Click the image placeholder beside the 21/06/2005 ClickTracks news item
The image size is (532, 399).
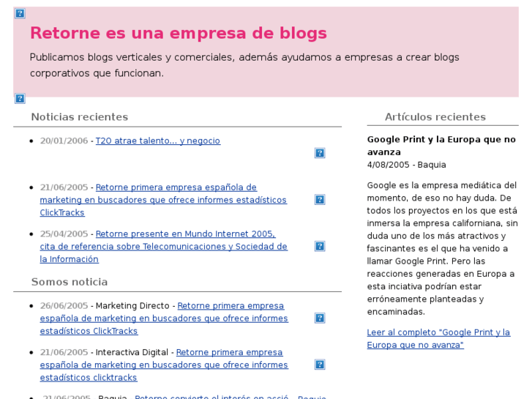pyautogui.click(x=320, y=200)
